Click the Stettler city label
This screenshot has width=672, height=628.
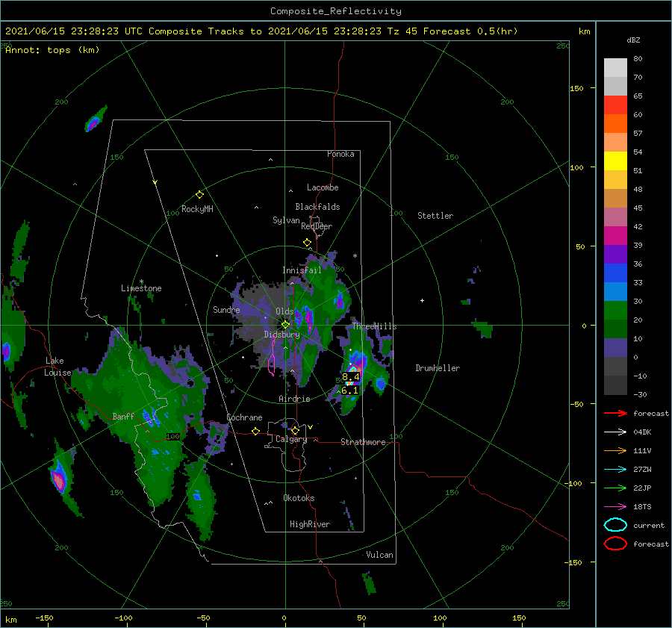tap(435, 216)
